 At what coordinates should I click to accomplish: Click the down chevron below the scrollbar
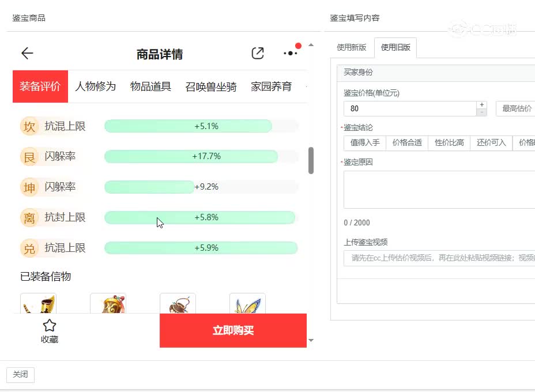311,341
